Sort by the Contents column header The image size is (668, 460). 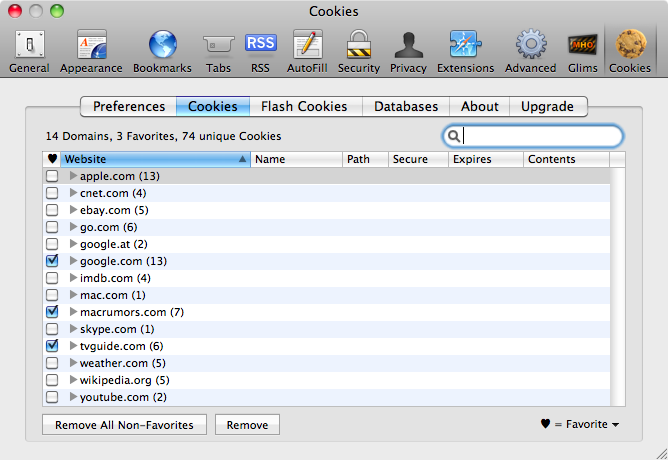(567, 159)
